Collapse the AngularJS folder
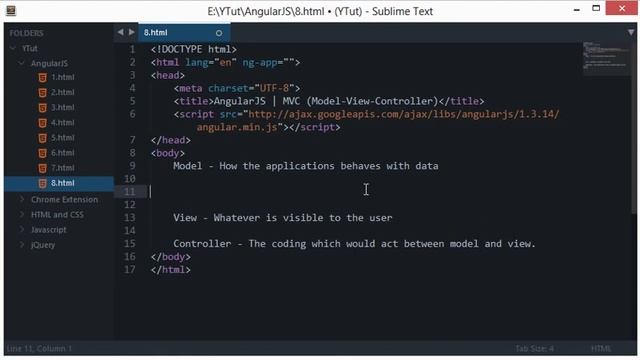The height and width of the screenshot is (360, 640). 22,63
